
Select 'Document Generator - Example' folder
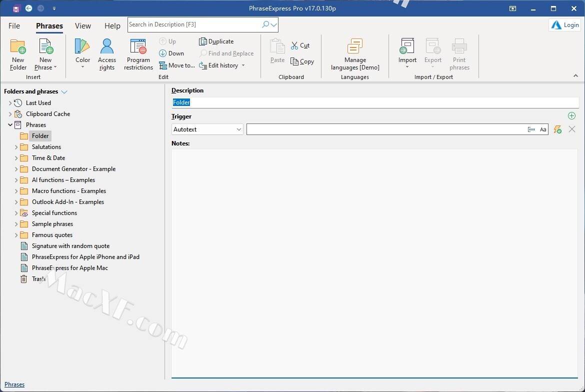(x=74, y=169)
